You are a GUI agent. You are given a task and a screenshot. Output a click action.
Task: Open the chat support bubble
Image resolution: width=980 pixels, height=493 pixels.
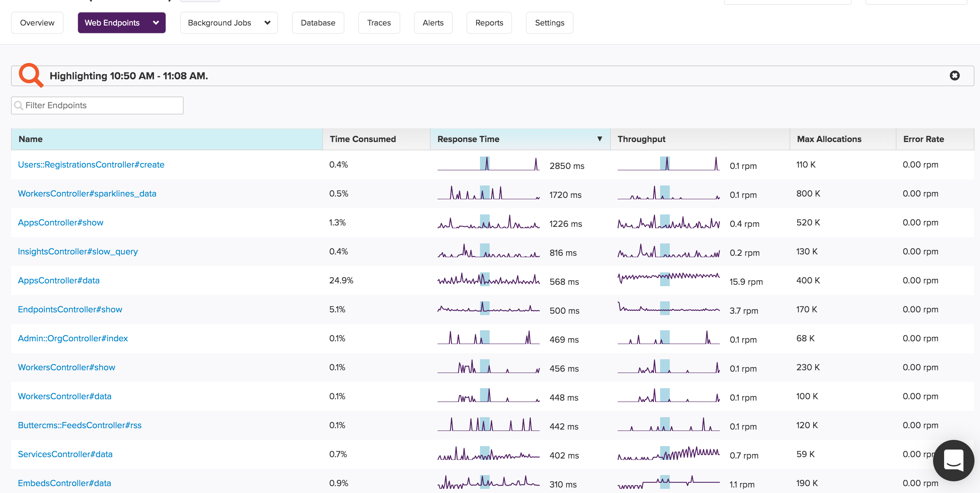(953, 460)
